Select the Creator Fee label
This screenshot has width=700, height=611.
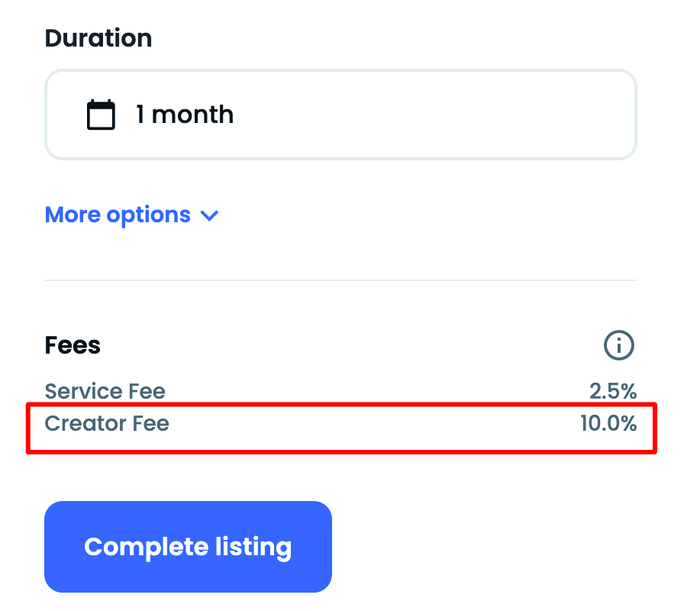(107, 423)
